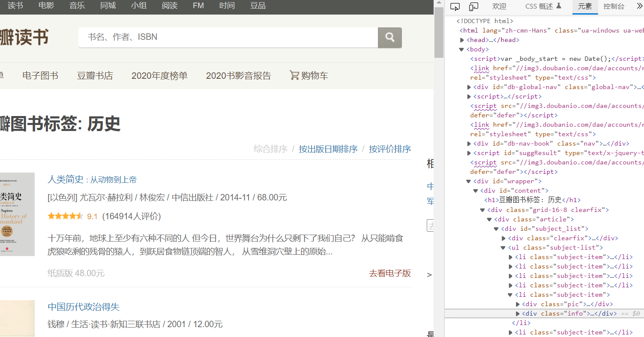The height and width of the screenshot is (337, 644).
Task: Open 豆品 in the top navigation
Action: [x=258, y=6]
